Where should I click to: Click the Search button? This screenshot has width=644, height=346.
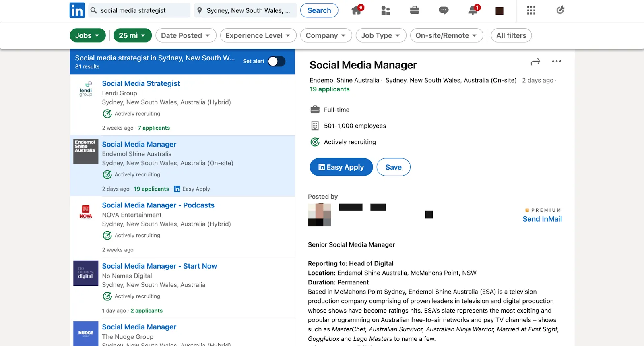click(x=319, y=10)
